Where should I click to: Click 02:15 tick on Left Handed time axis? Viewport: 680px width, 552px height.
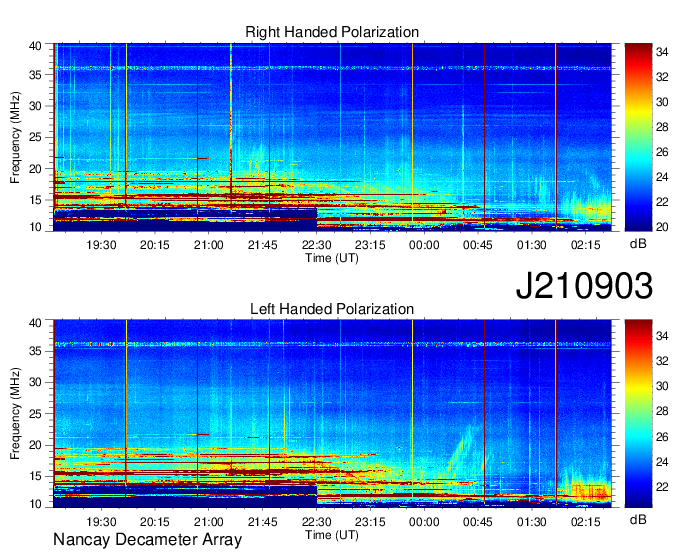(585, 522)
